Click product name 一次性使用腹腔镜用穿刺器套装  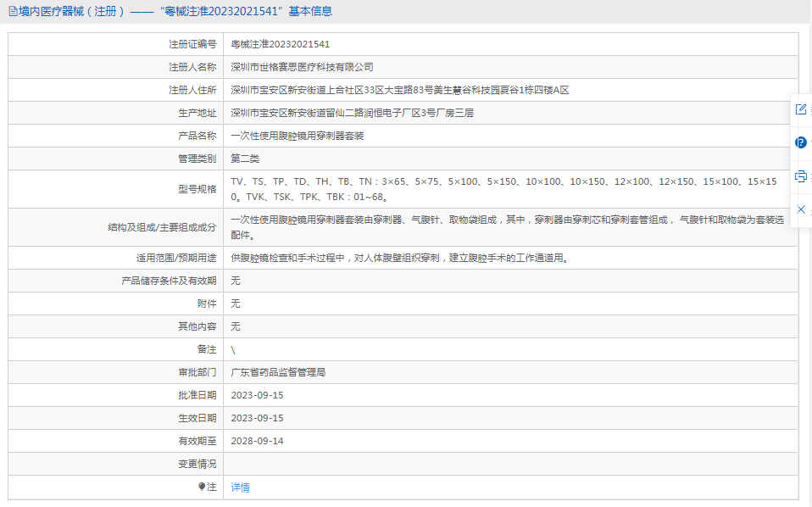tap(298, 136)
